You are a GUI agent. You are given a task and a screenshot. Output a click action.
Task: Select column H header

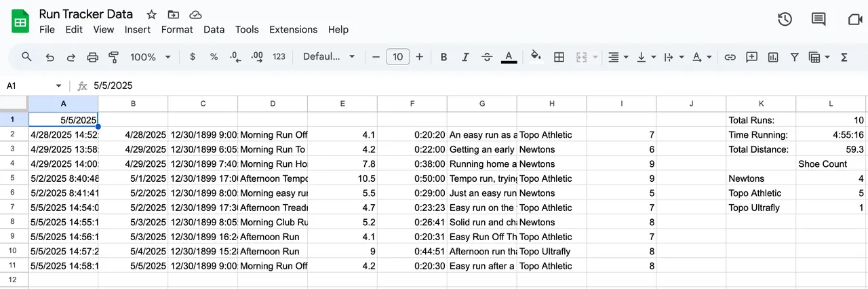551,104
